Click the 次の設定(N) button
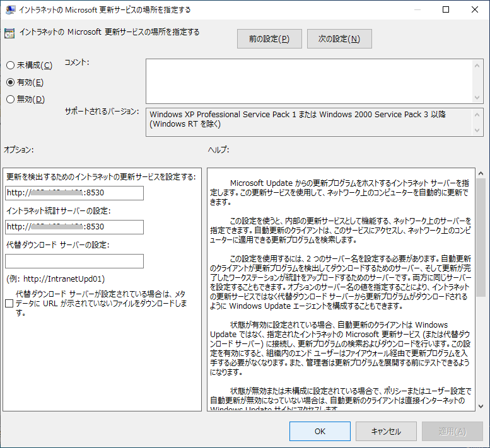 point(339,38)
